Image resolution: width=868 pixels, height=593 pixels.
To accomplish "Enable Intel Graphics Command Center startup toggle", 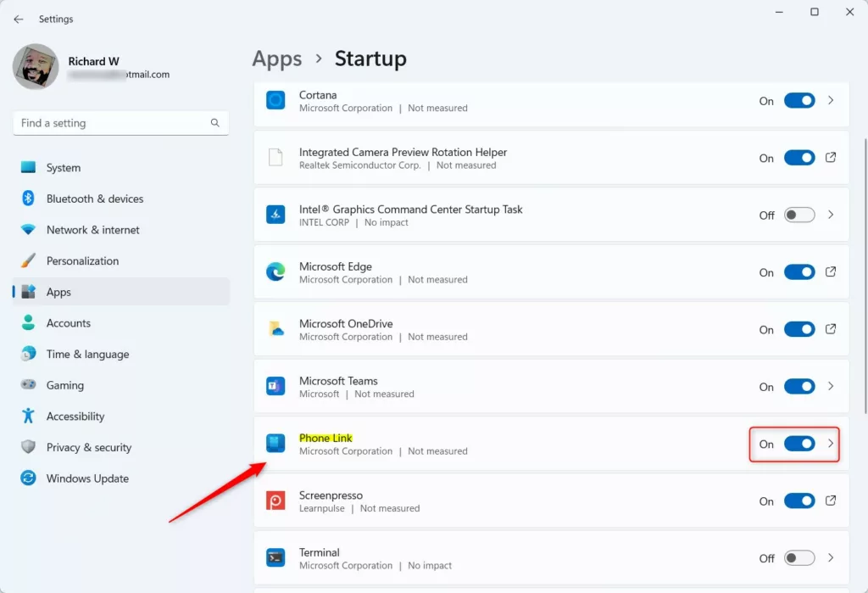I will coord(799,215).
